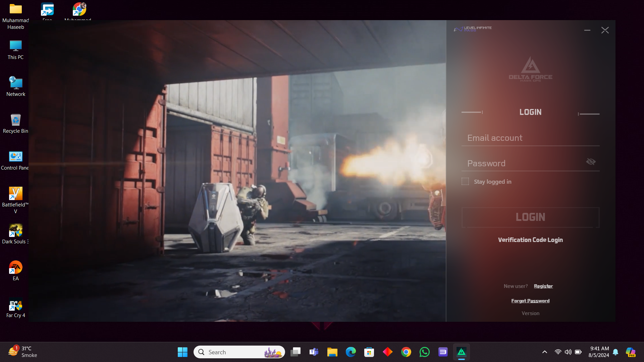Open the Register link
Viewport: 644px width, 362px height.
click(543, 286)
